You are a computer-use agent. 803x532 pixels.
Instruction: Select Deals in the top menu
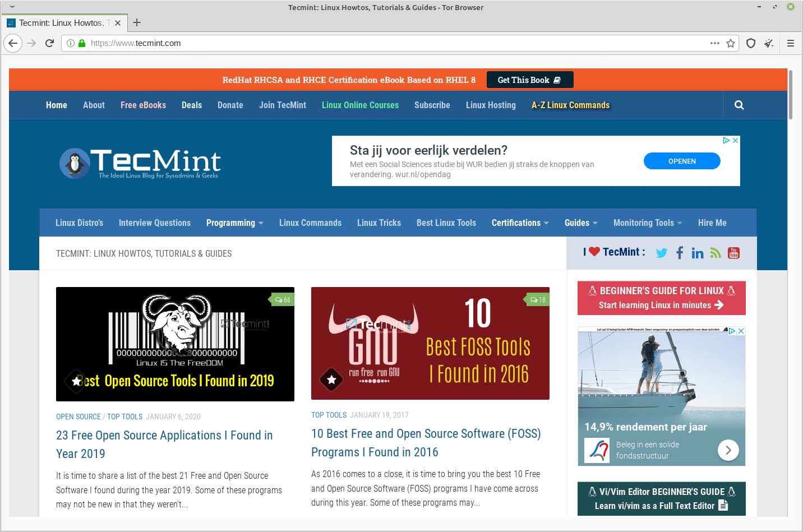click(192, 105)
